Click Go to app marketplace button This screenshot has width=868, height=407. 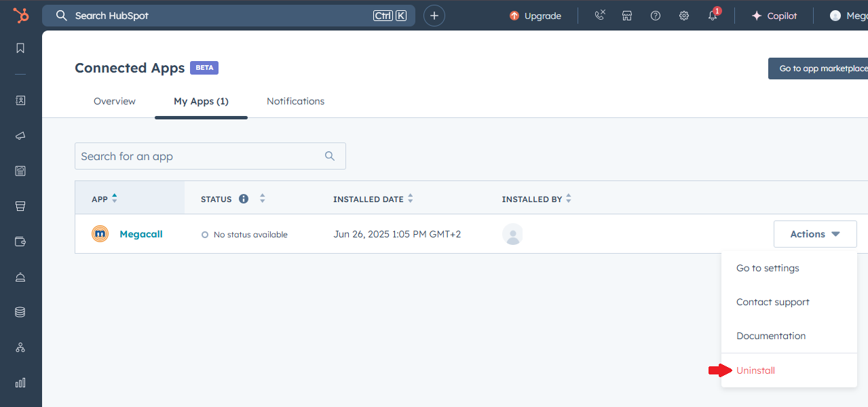(818, 69)
